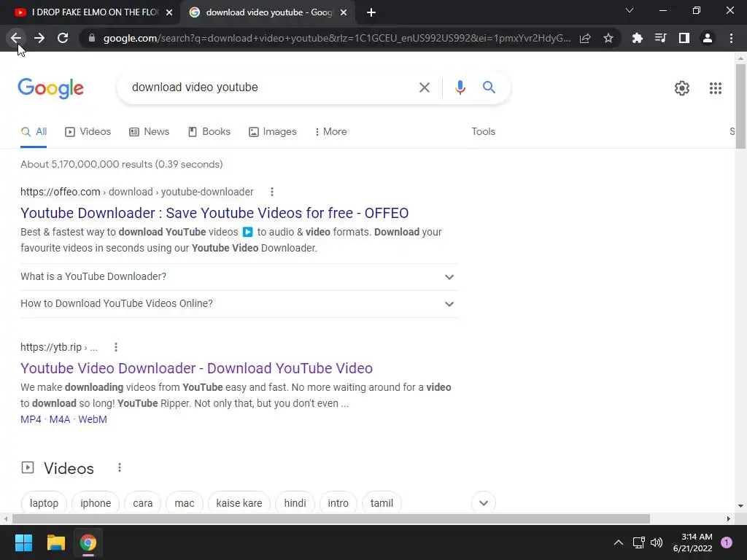Open OFFEO Youtube Downloader result link
This screenshot has width=747, height=560.
coord(214,213)
